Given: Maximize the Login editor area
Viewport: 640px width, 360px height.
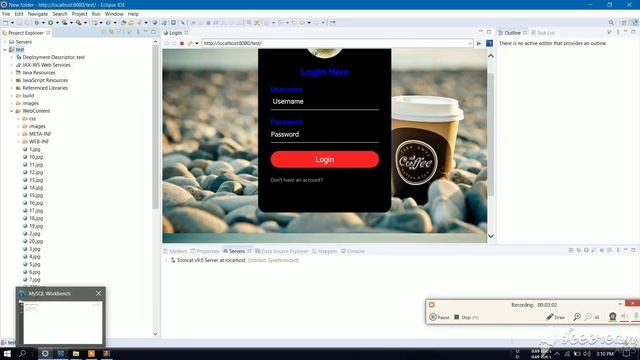Looking at the screenshot, I should pos(489,32).
